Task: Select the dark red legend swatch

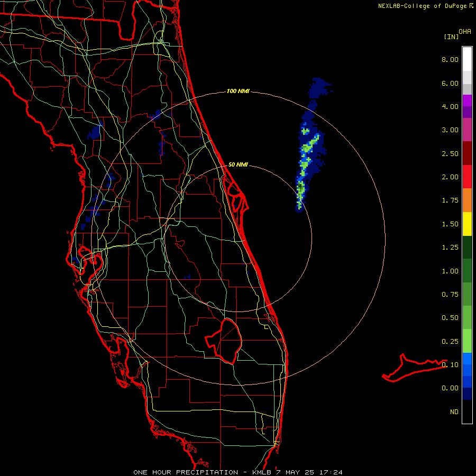Action: coord(467,153)
